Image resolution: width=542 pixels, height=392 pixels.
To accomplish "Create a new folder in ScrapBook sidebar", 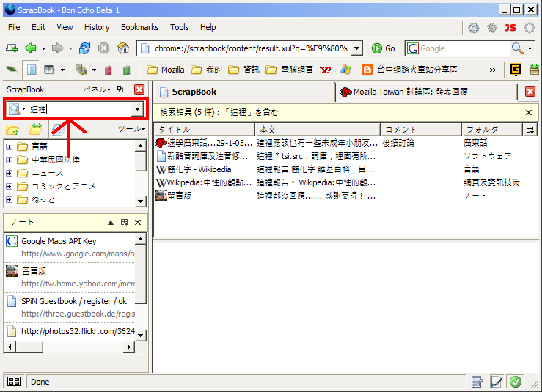I will click(12, 130).
